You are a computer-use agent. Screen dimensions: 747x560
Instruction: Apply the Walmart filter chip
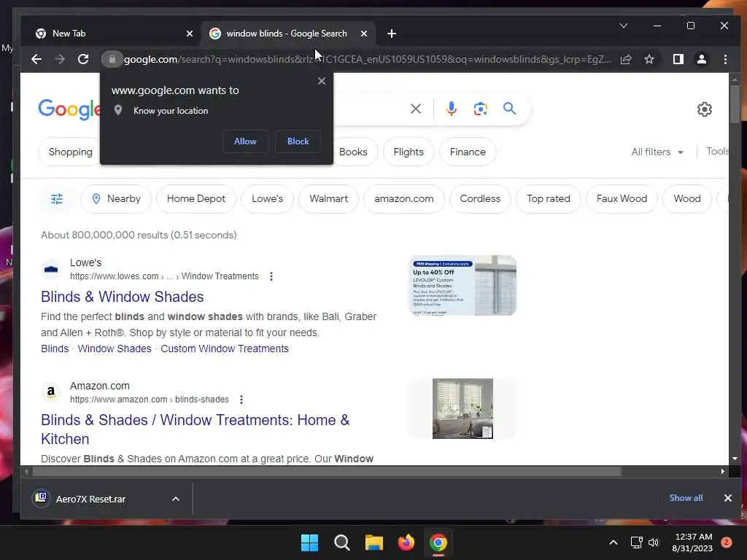(x=328, y=198)
